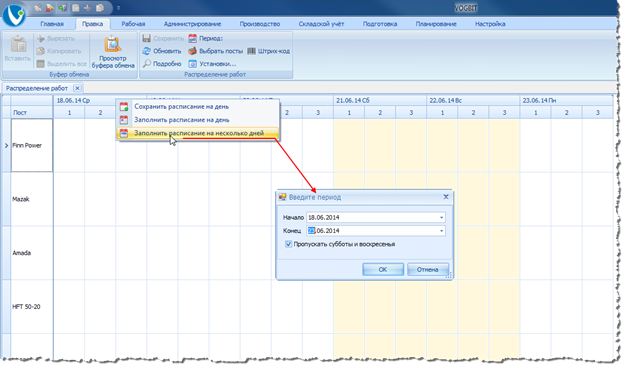Click the Finn Power row indicator arrow

pos(6,146)
